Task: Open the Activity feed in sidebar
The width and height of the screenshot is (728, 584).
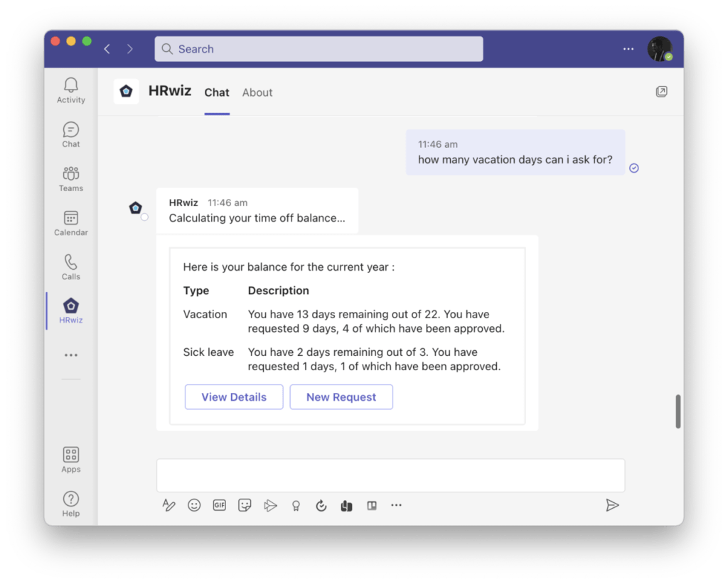Action: (x=71, y=90)
